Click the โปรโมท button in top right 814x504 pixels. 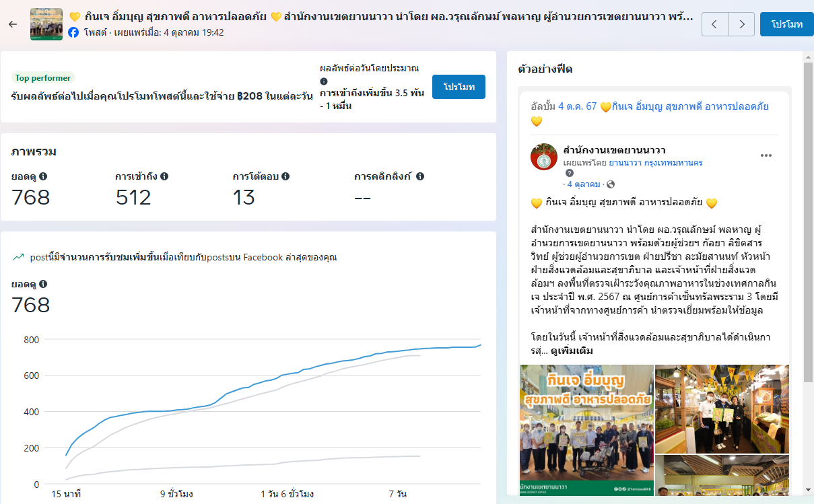786,24
